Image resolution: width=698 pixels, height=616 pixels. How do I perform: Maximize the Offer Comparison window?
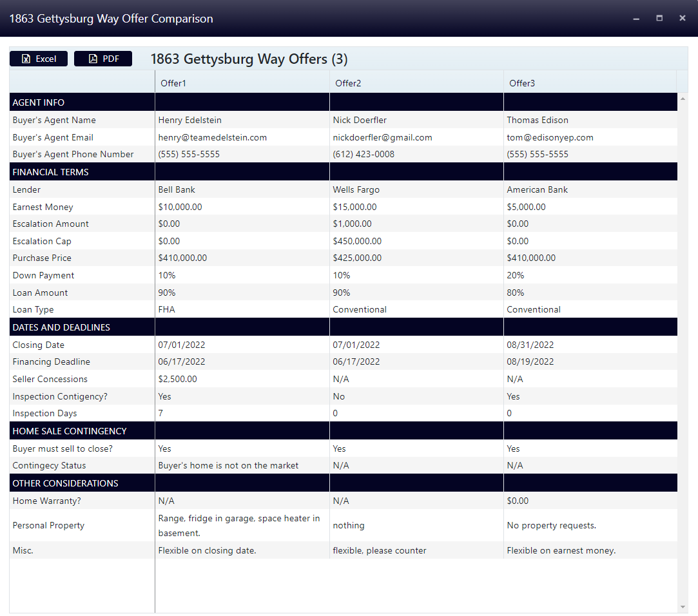(x=659, y=19)
